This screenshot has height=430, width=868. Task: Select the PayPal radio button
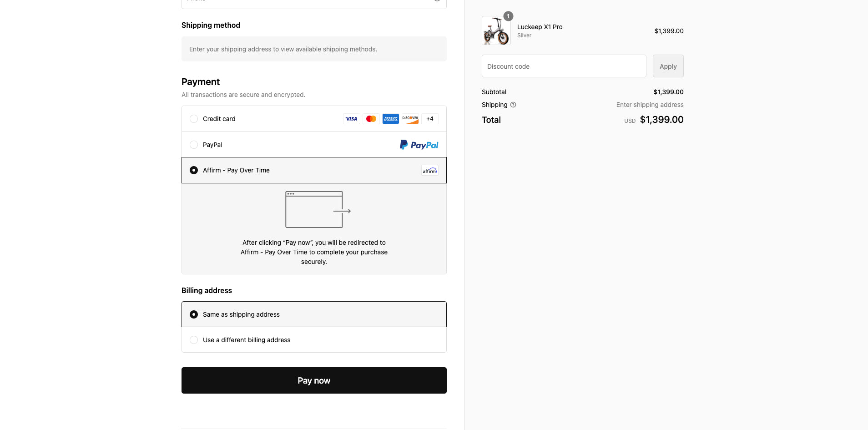[194, 145]
